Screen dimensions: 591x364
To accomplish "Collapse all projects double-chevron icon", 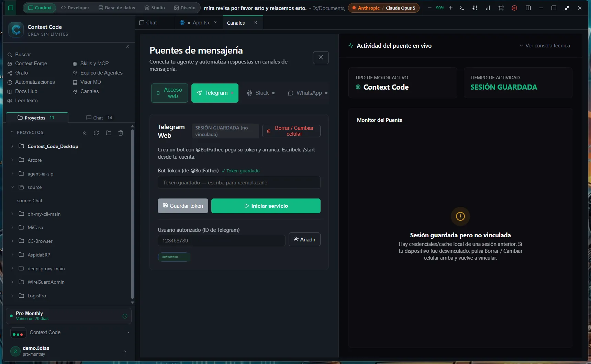I will (84, 133).
